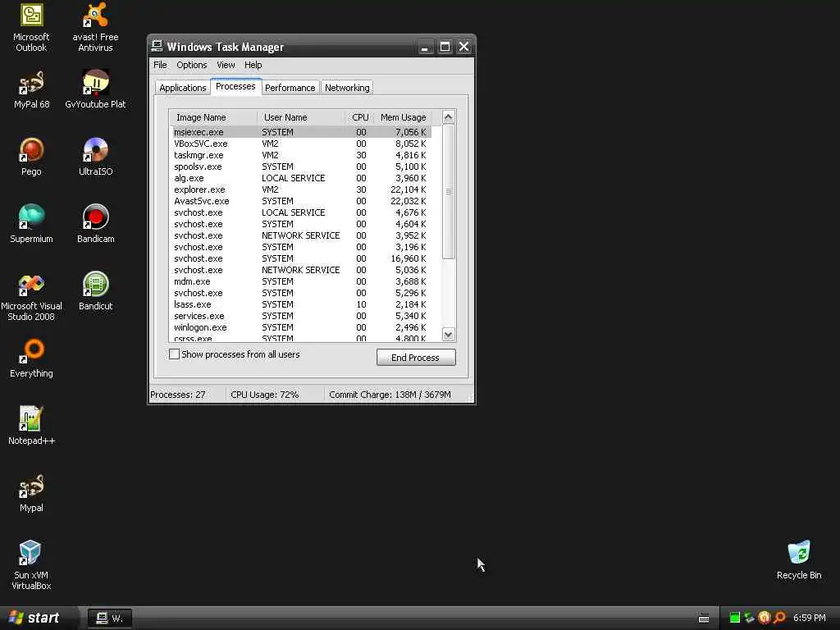Select the winlogon.exe process
The image size is (840, 630).
tap(301, 327)
